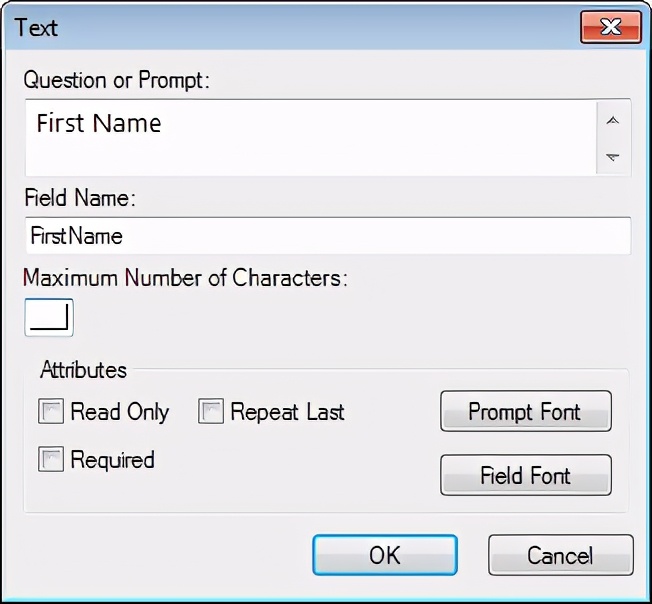Viewport: 652px width, 604px height.
Task: Click the 'Attributes' group heading
Action: coord(83,370)
